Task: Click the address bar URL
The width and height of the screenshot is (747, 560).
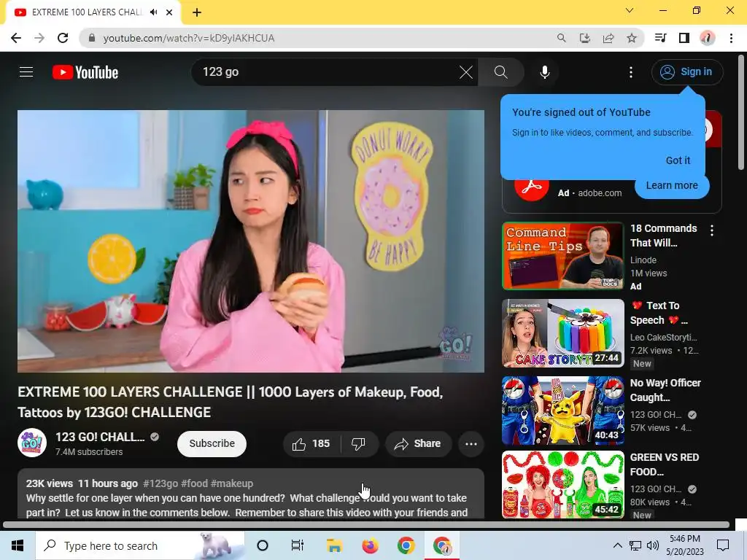Action: (189, 38)
